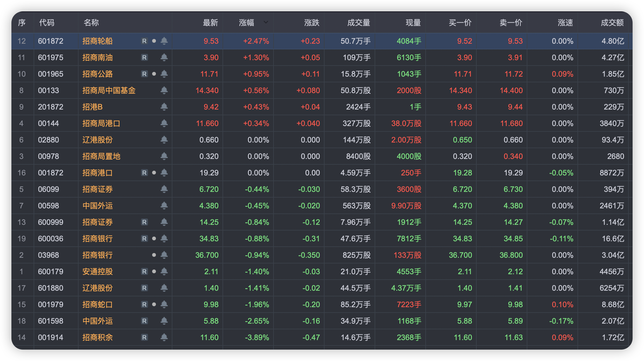
Task: Click the alert bell for 招商局中国基金
Action: click(x=164, y=90)
